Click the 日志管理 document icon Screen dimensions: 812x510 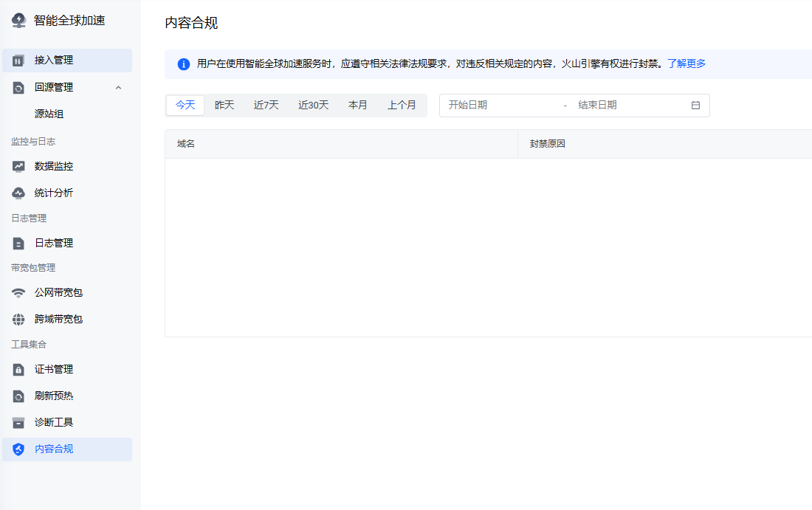point(19,244)
